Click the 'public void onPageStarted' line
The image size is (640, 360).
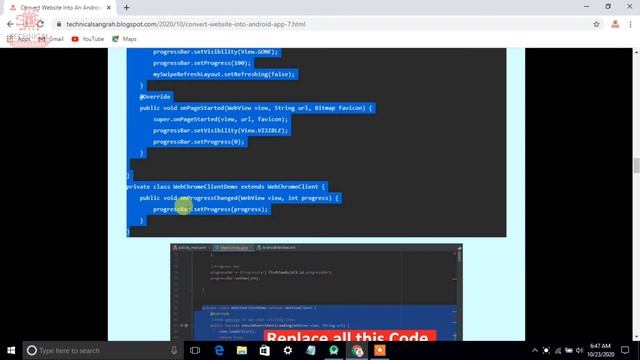pyautogui.click(x=256, y=108)
